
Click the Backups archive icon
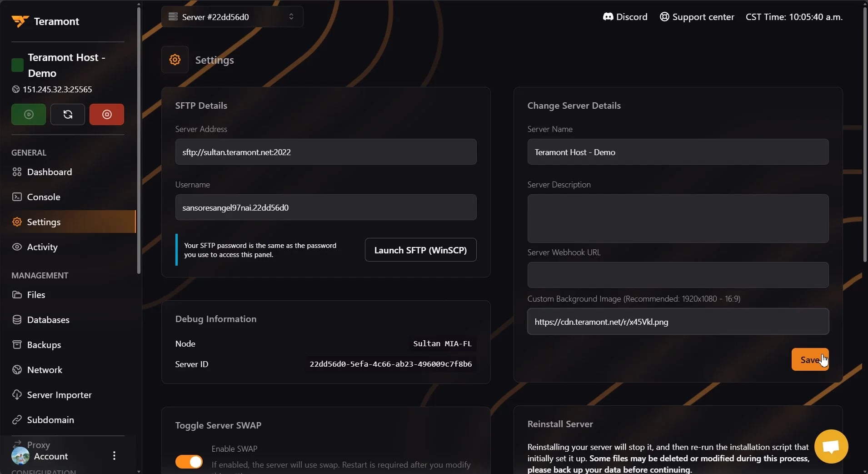click(17, 345)
